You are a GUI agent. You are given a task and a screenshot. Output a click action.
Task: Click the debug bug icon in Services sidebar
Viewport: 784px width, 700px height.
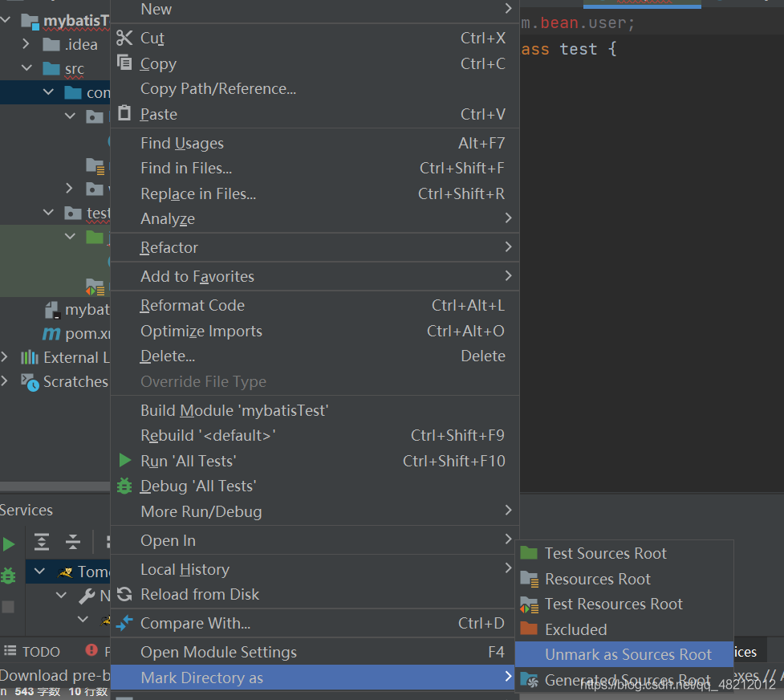8,576
